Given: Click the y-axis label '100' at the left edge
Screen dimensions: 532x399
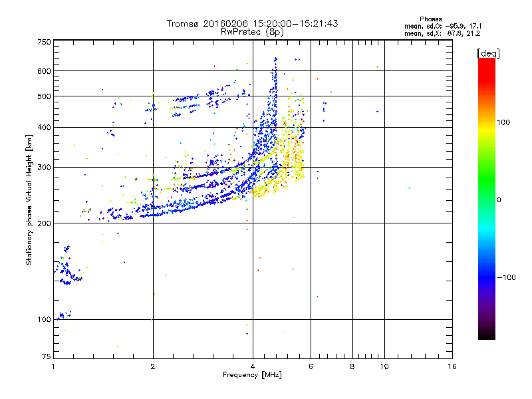Looking at the screenshot, I should tap(44, 320).
